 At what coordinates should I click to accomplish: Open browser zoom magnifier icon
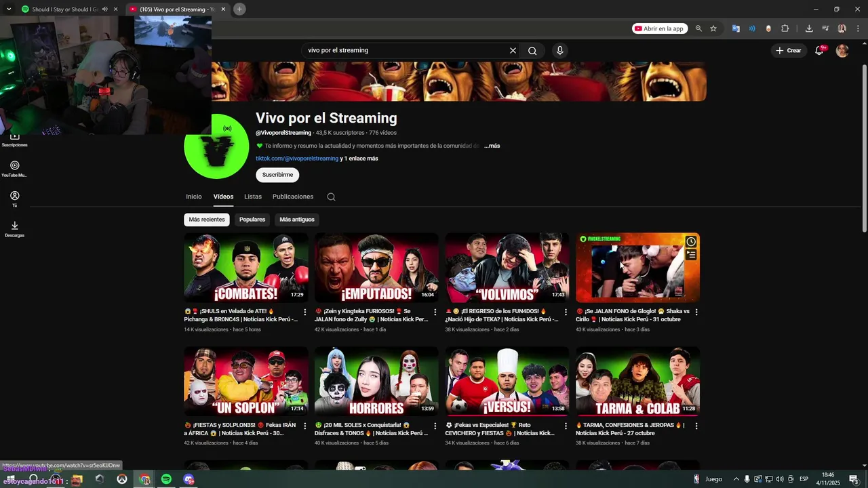pos(698,28)
